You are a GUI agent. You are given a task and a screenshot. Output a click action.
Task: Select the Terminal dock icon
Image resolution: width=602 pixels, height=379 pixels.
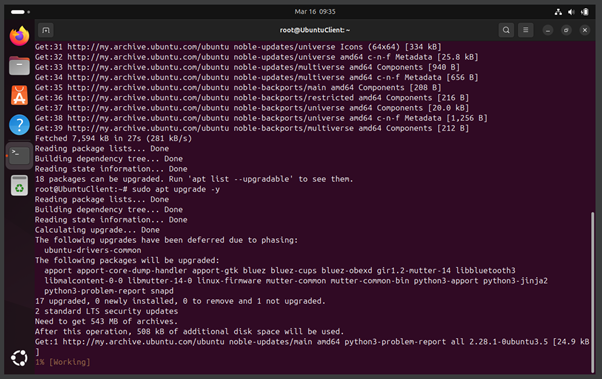pos(19,156)
